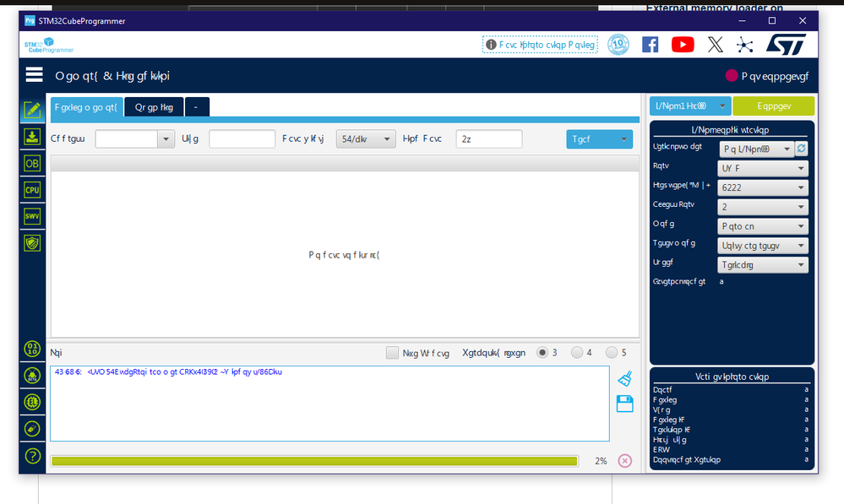The image size is (844, 504).
Task: Click the + tab to add a tab
Action: (196, 106)
